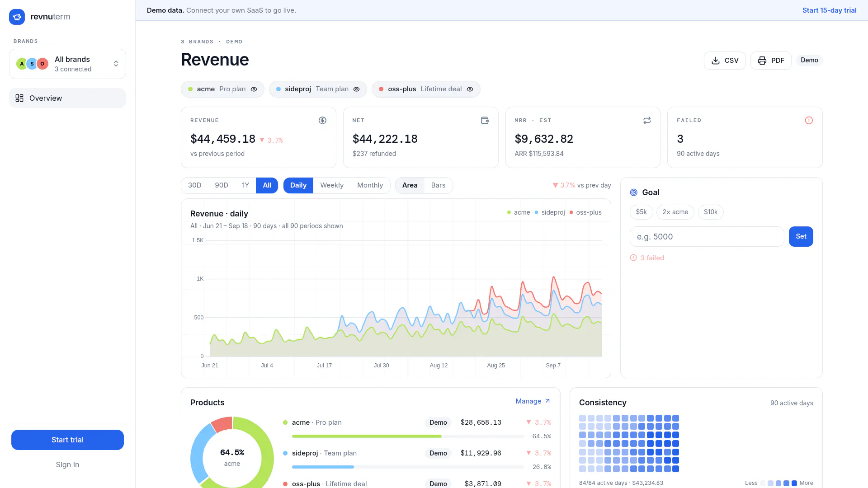Viewport: 868px width, 488px height.
Task: Toggle oss-plus Lifetime deal visibility eye
Action: click(470, 89)
